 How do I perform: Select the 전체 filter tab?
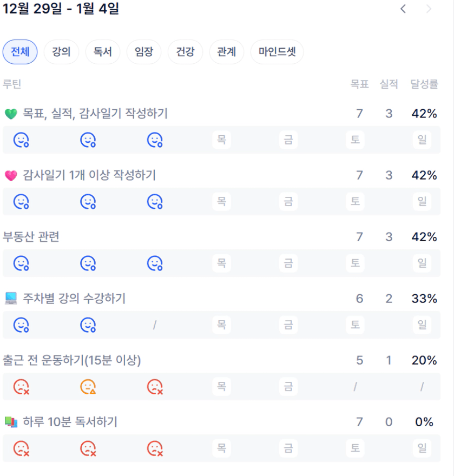coord(20,52)
